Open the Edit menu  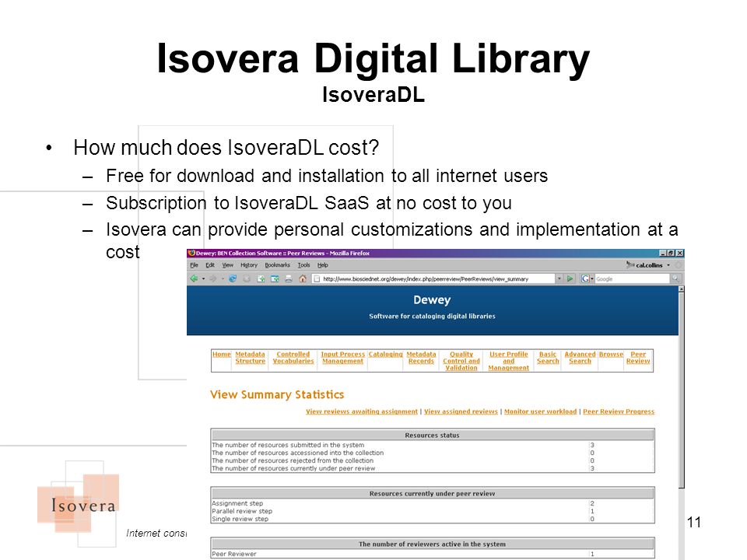coord(210,264)
